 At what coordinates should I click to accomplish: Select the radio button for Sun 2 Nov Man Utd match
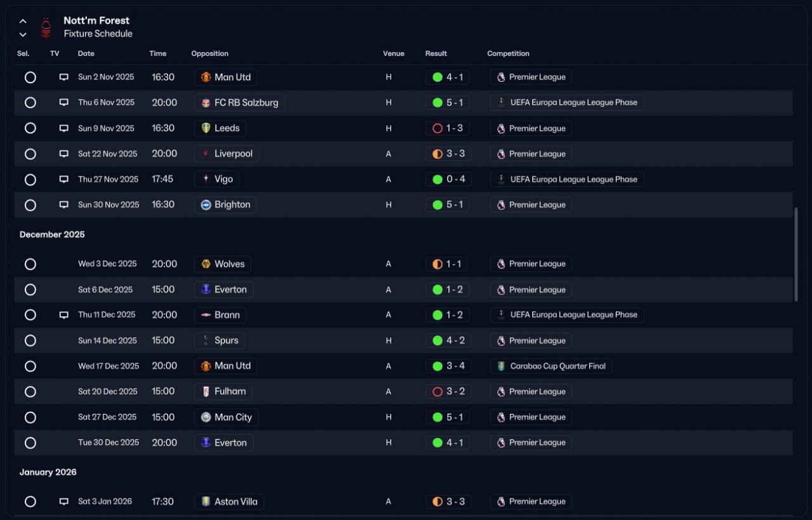point(30,77)
